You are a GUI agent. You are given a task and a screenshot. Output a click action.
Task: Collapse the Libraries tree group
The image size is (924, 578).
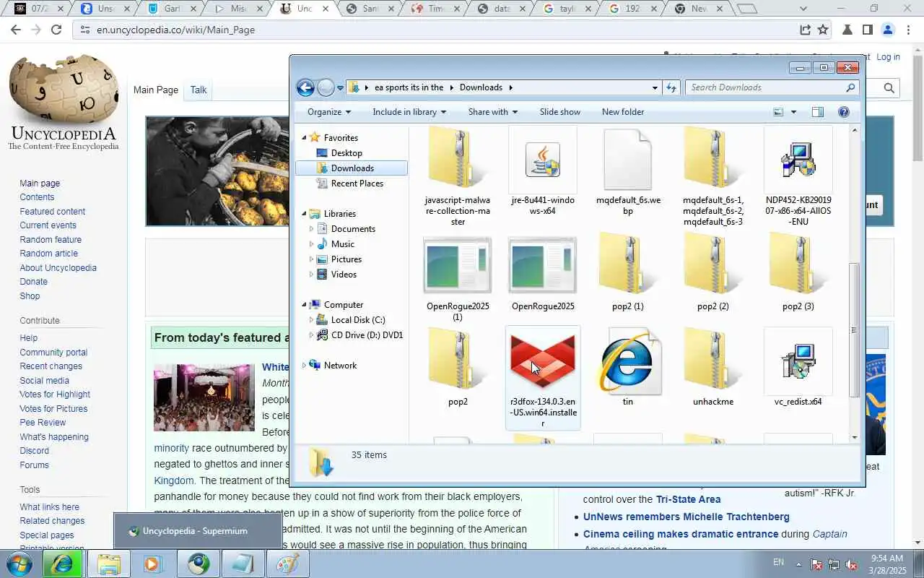[x=304, y=214]
